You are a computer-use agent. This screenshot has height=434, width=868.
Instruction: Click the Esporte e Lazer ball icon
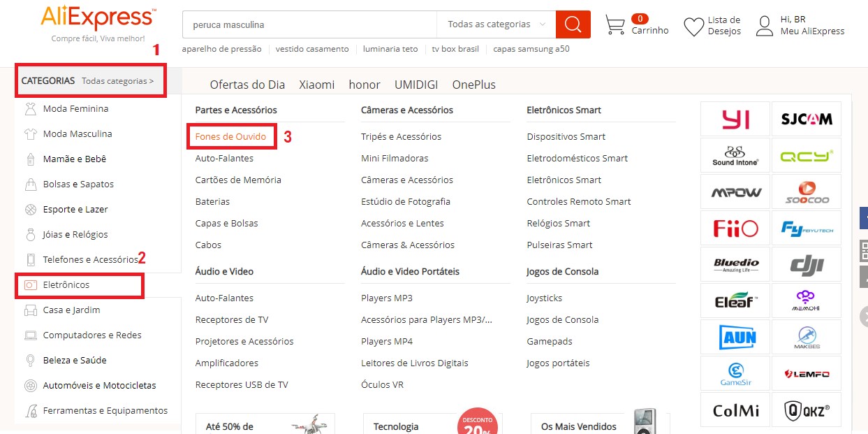point(30,209)
